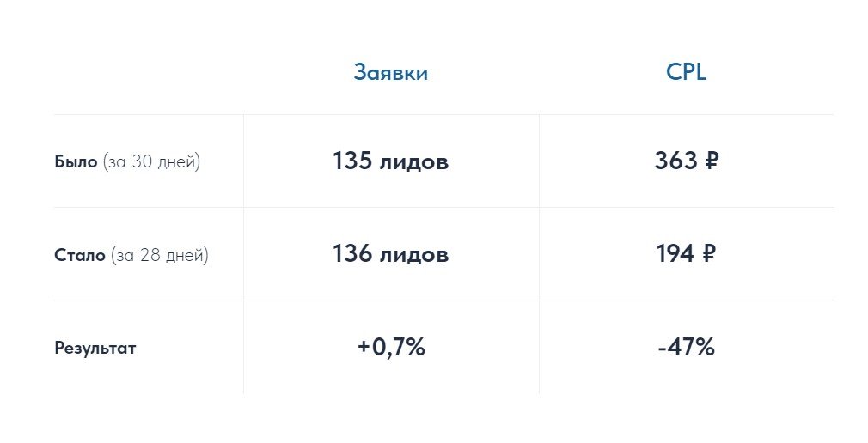The width and height of the screenshot is (868, 443).
Task: Select the -47% CPL result
Action: [686, 348]
